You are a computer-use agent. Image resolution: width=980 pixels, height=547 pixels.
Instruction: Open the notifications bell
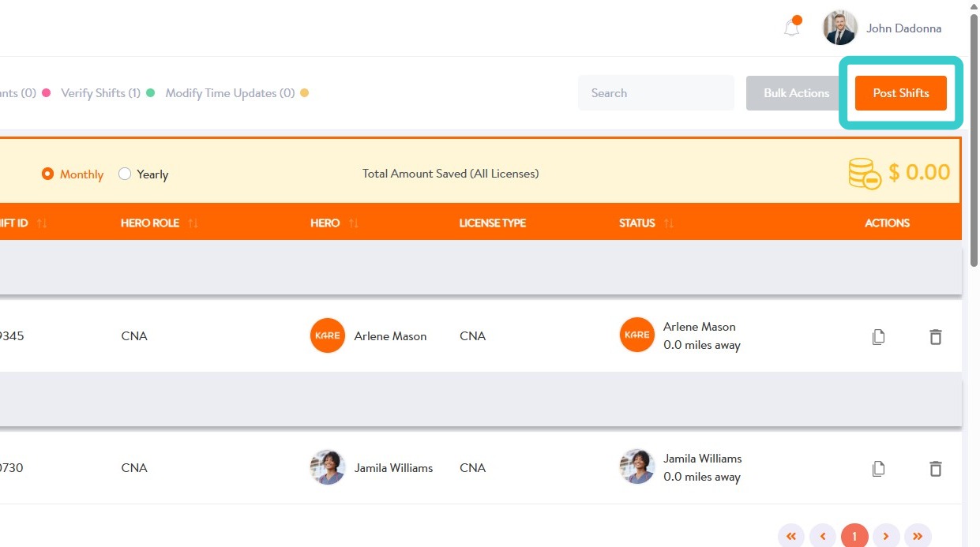[792, 28]
